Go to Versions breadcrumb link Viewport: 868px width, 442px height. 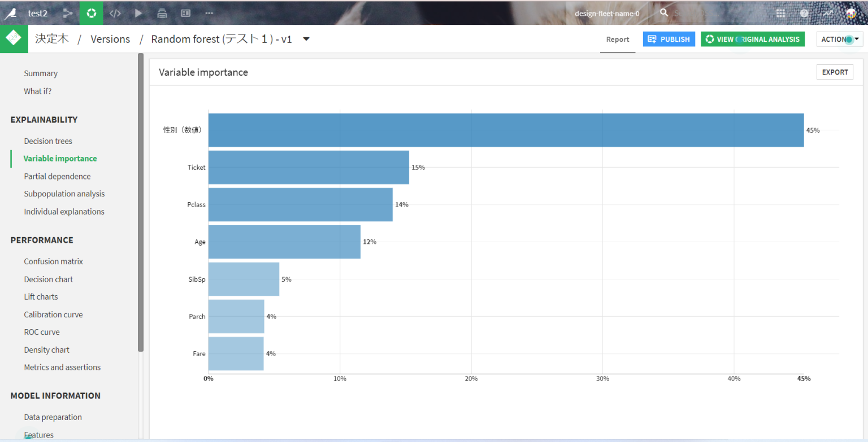110,39
